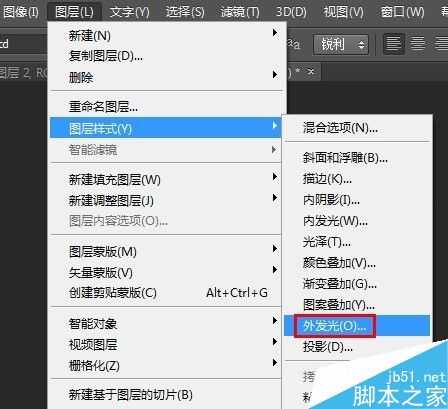Expand 智能对象 submenu
448x409 pixels.
pos(167,324)
